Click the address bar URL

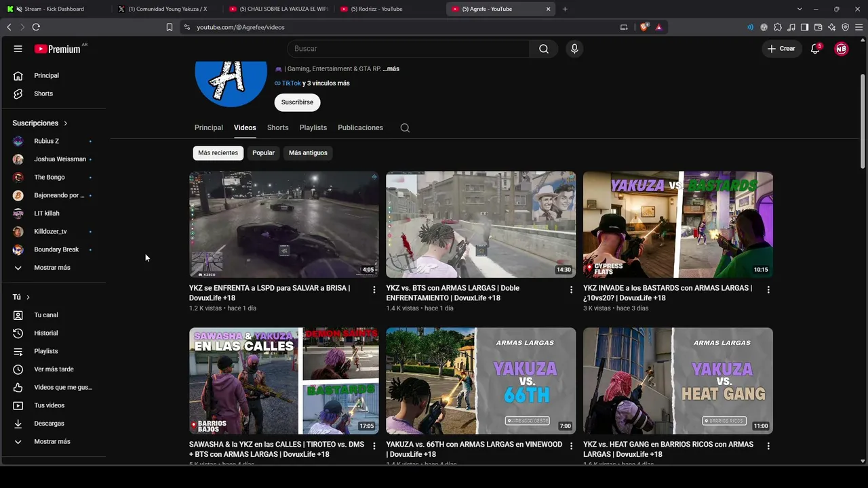click(x=241, y=27)
